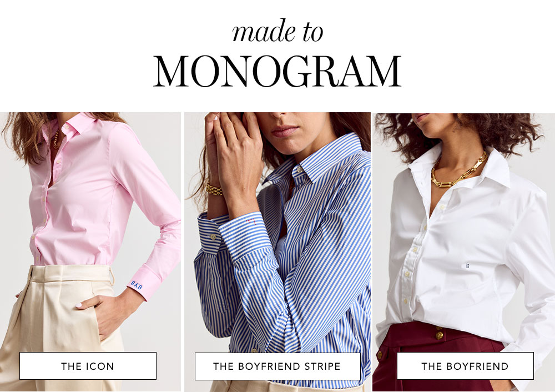
Task: Select THE BOYFRIEND button
Action: click(x=465, y=366)
